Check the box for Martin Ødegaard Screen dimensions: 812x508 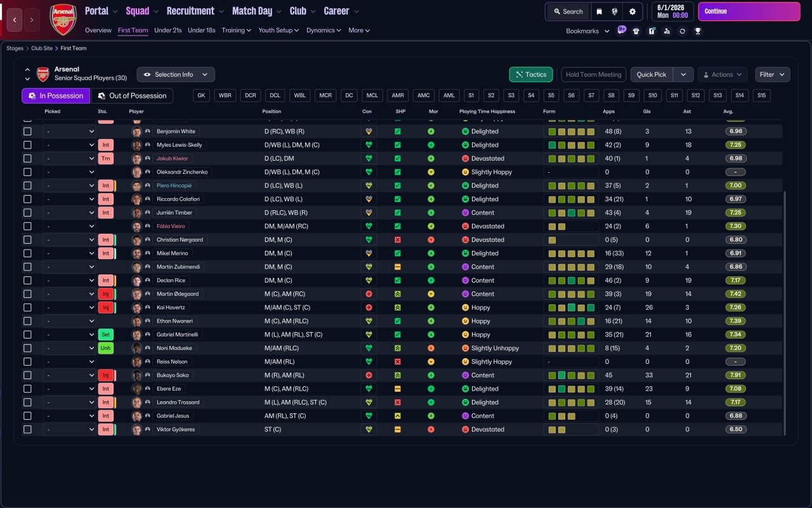(x=27, y=294)
